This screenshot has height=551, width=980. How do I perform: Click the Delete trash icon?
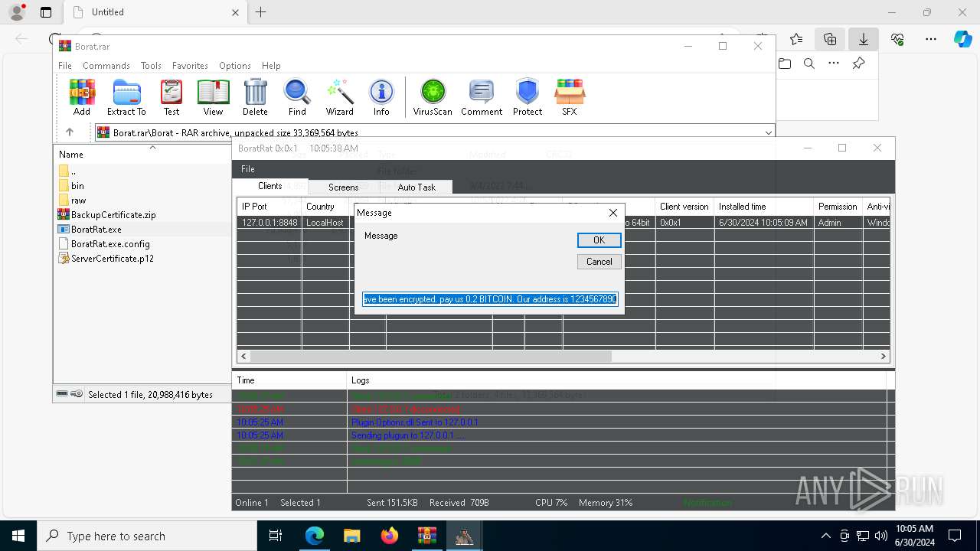pyautogui.click(x=255, y=97)
